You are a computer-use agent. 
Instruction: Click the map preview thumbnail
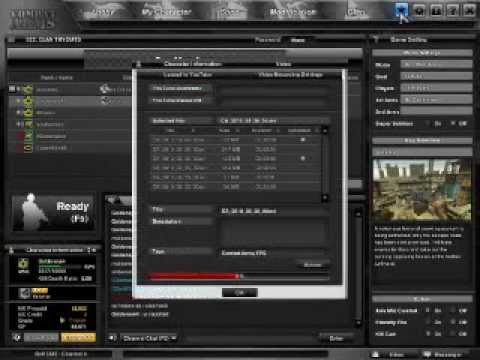(422, 189)
